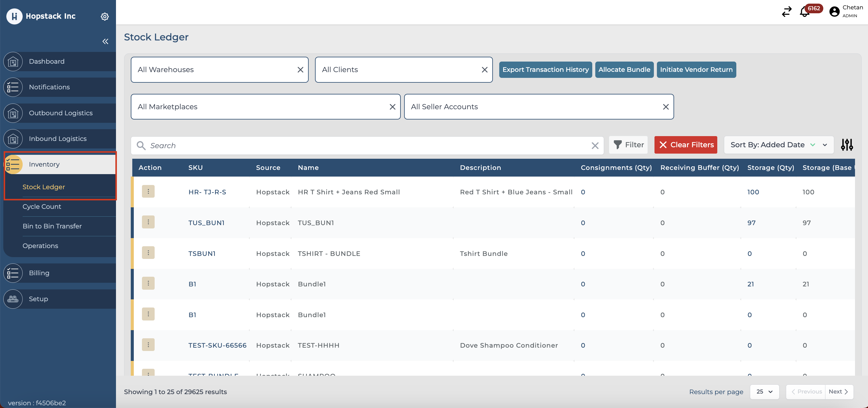Click the Chetan user profile icon
This screenshot has height=408, width=868.
(x=834, y=12)
